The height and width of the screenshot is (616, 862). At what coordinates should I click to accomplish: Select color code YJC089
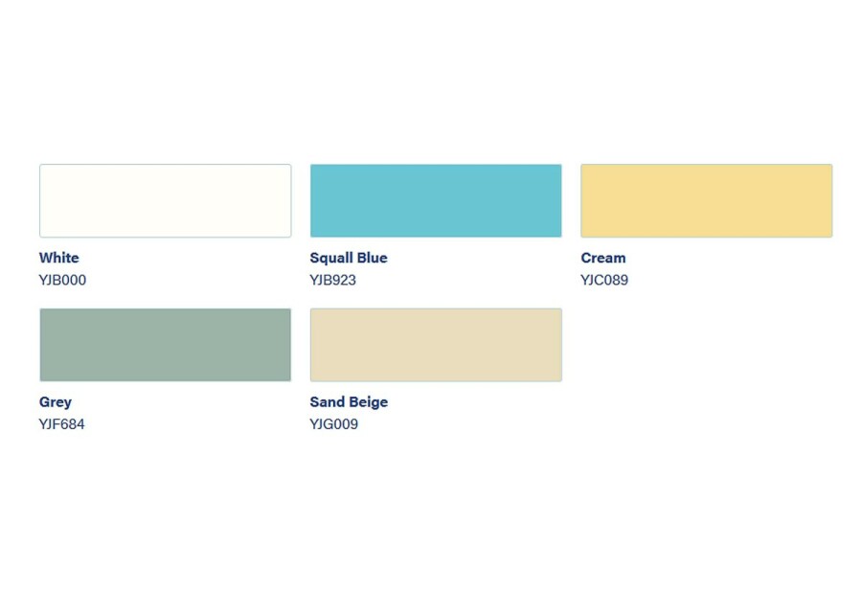point(604,280)
